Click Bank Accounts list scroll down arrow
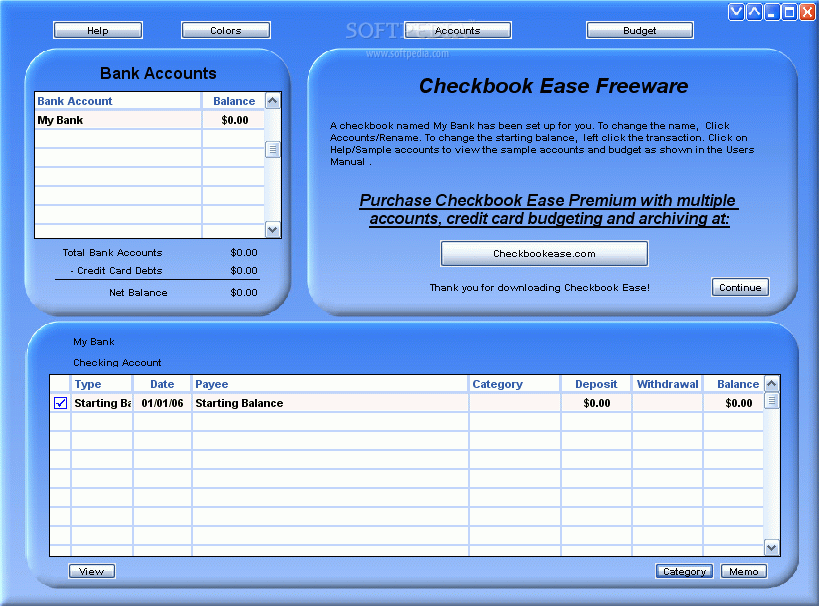Viewport: 819px width, 606px height. pyautogui.click(x=273, y=229)
